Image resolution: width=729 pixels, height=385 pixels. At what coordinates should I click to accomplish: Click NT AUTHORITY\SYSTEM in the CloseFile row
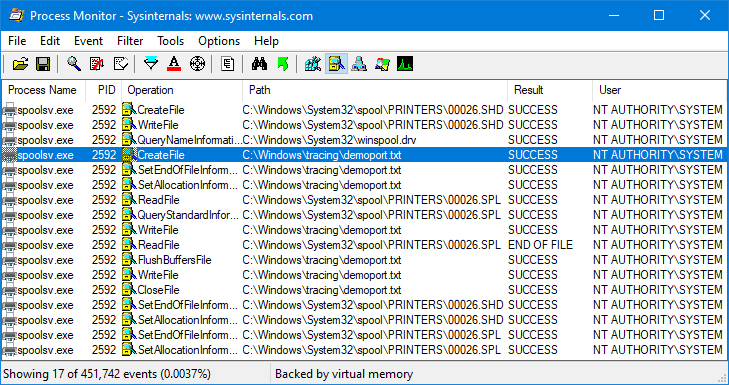click(x=657, y=290)
